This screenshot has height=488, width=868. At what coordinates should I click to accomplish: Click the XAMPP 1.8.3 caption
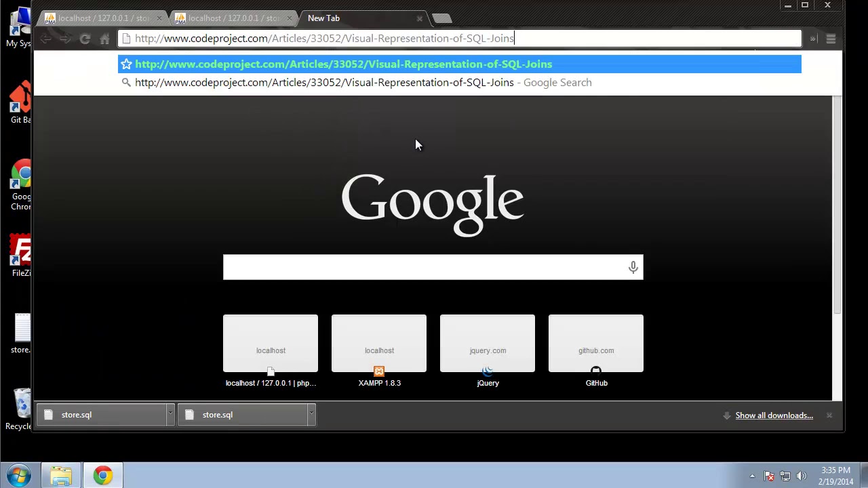tap(379, 383)
